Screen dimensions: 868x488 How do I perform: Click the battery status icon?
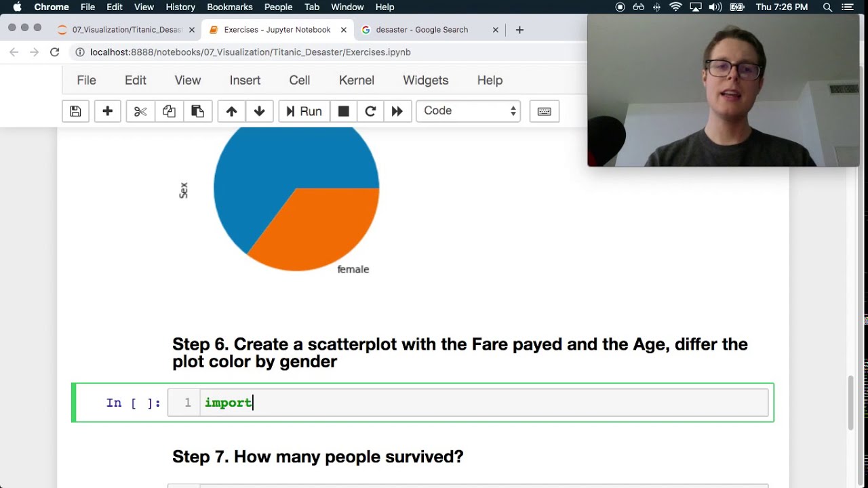[x=737, y=7]
